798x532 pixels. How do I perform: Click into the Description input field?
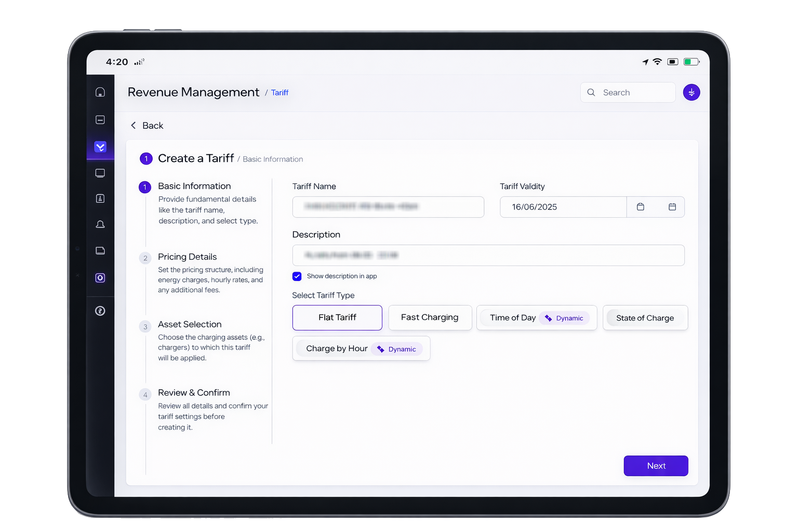point(488,255)
